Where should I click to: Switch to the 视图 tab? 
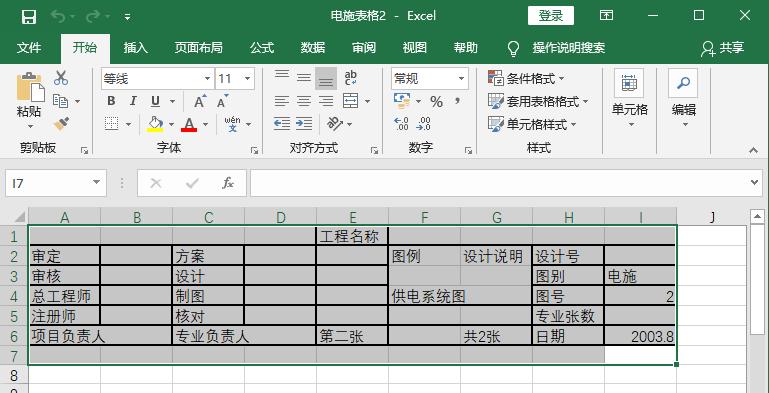click(x=415, y=48)
